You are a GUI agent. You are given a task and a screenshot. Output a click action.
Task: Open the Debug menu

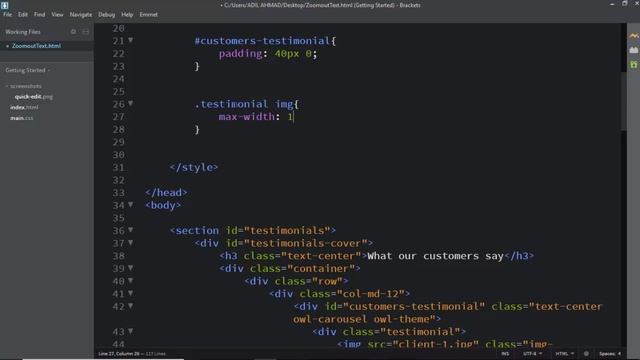[x=107, y=14]
